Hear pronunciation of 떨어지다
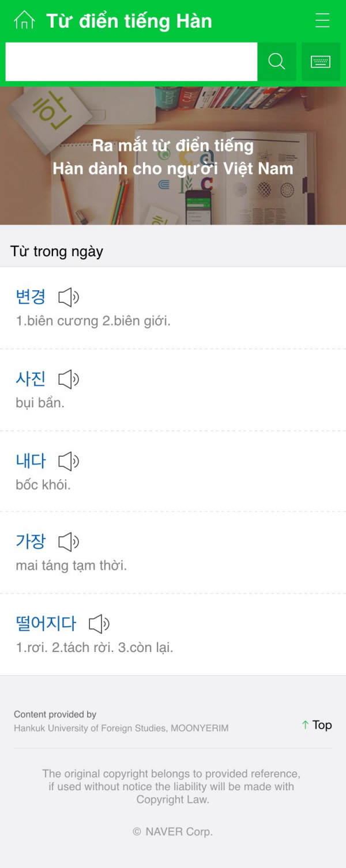Image resolution: width=346 pixels, height=868 pixels. (99, 623)
